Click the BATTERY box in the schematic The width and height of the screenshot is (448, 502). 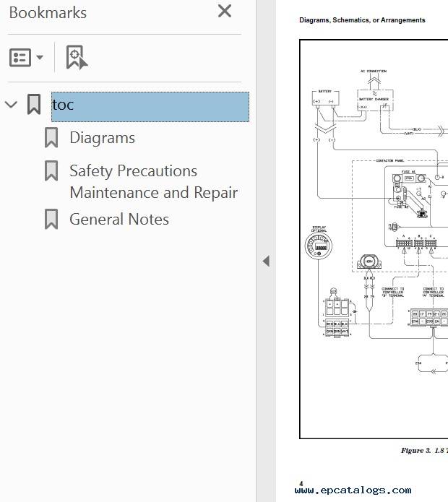[x=325, y=98]
